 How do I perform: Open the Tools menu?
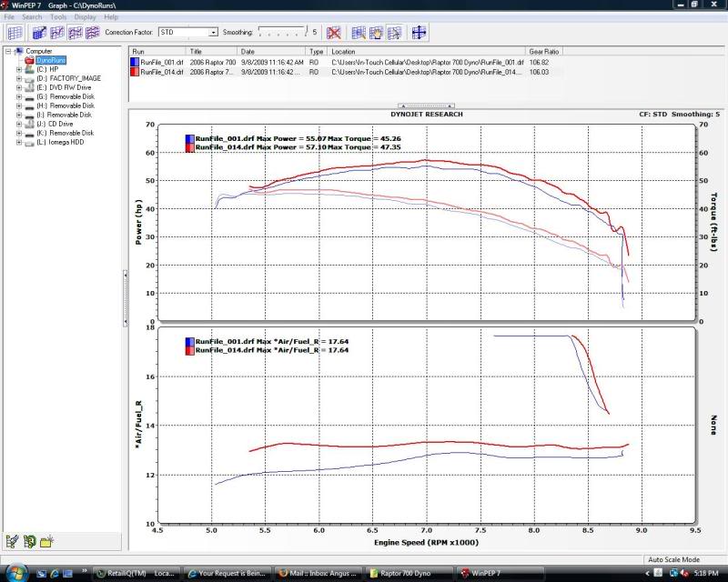58,16
